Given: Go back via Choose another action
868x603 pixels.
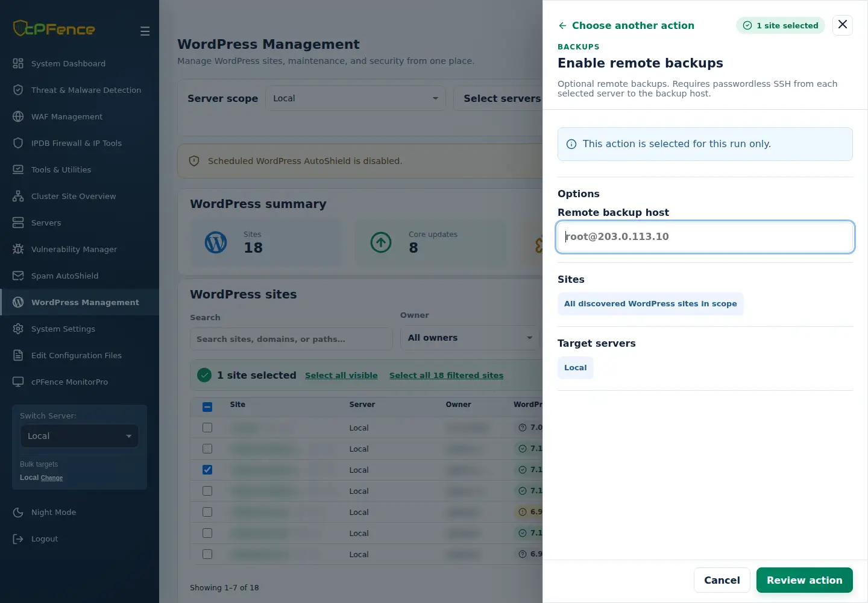Looking at the screenshot, I should coord(626,25).
